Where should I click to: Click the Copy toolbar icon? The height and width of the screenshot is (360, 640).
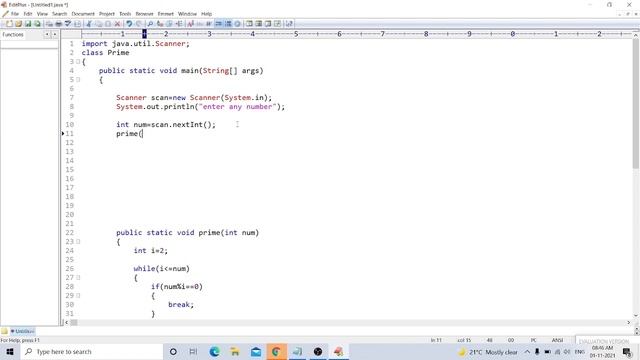[98, 24]
